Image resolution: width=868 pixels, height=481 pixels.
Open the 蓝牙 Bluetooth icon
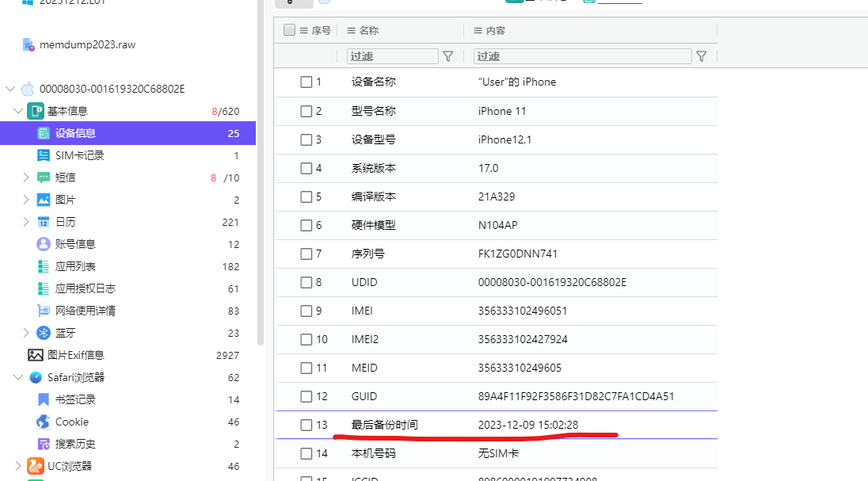(44, 333)
